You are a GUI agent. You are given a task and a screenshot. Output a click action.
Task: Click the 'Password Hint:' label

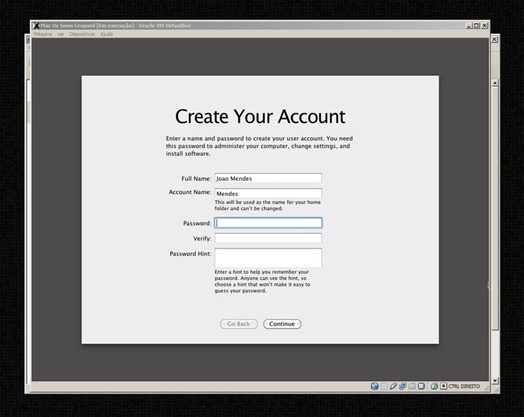coord(190,254)
